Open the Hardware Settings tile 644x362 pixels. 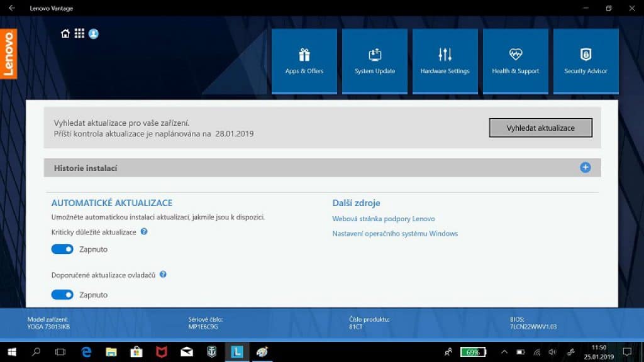(x=445, y=61)
